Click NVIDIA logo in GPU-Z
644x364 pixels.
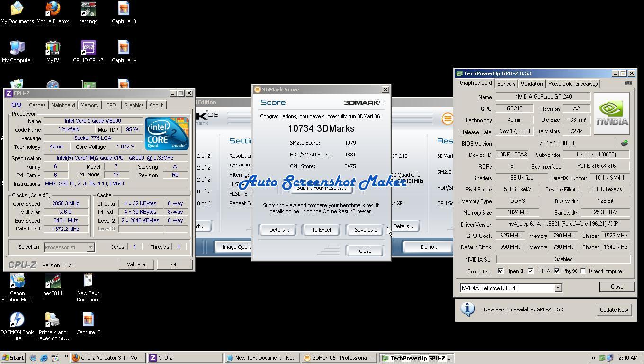click(x=612, y=113)
